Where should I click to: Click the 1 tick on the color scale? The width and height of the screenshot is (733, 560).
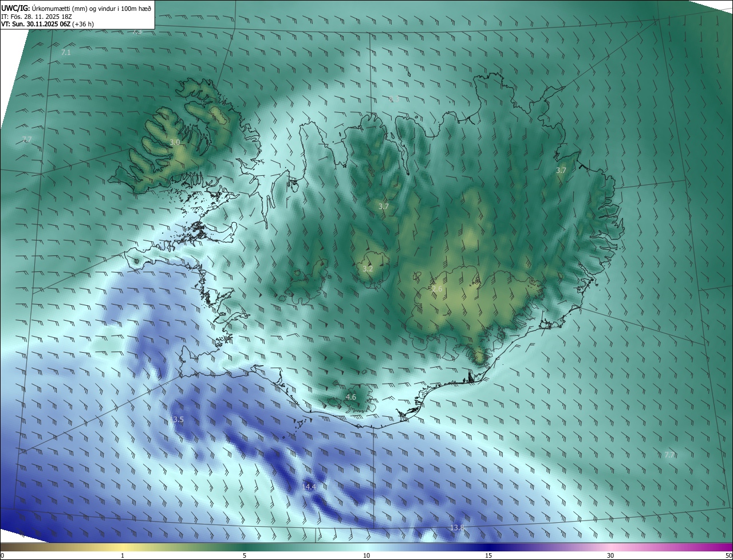click(x=123, y=556)
